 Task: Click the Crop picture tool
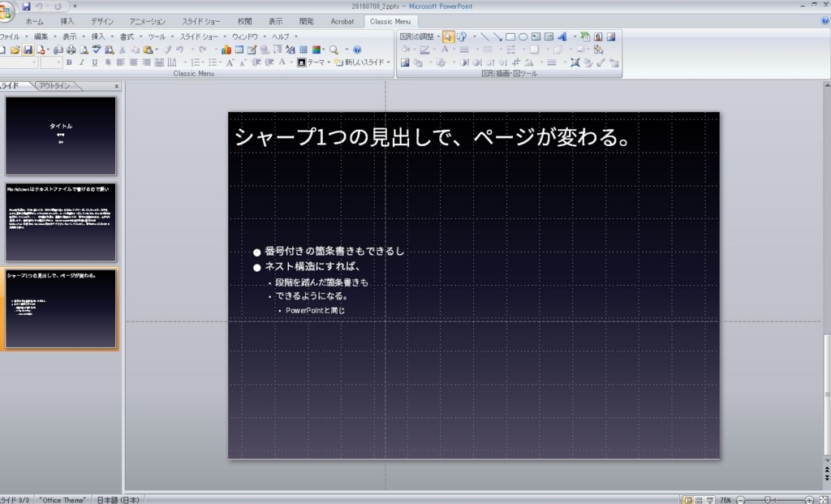[515, 62]
